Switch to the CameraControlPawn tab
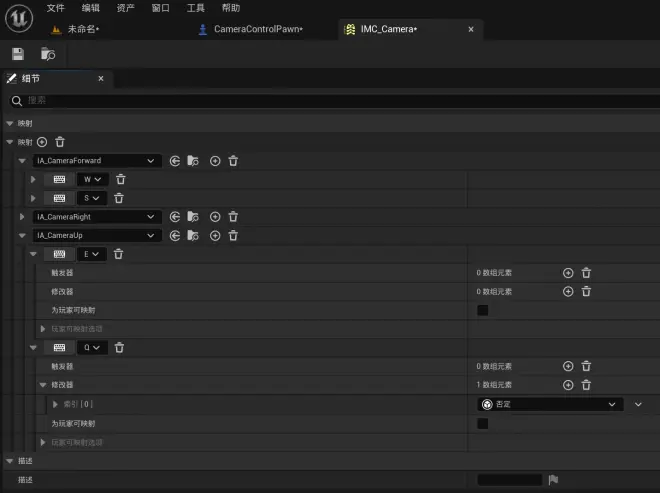This screenshot has width=660, height=493. tap(251, 29)
